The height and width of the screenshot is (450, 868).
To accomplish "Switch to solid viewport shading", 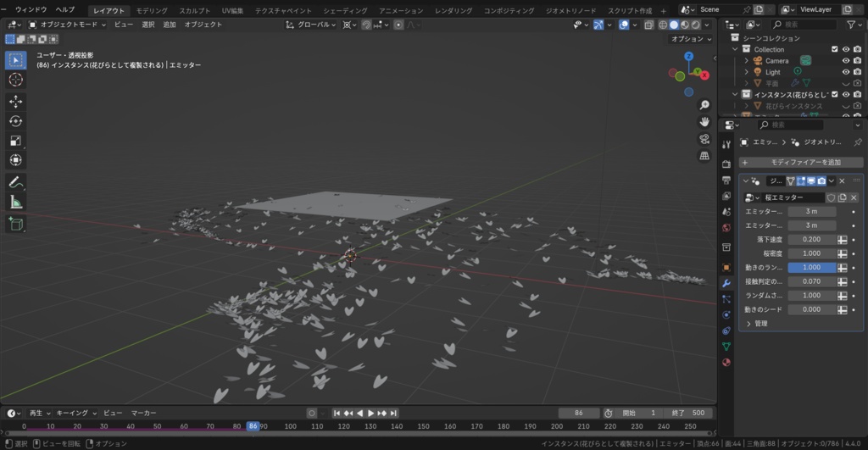I will click(x=674, y=25).
